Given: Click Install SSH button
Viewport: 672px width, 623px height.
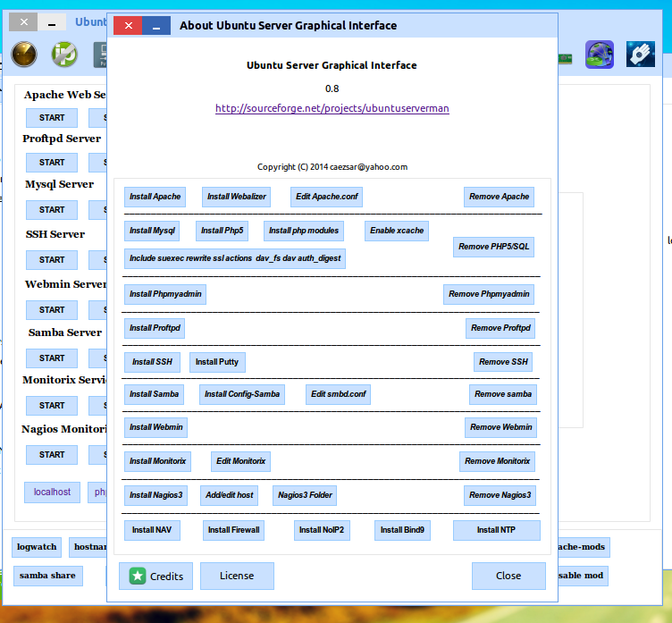Looking at the screenshot, I should click(x=152, y=362).
